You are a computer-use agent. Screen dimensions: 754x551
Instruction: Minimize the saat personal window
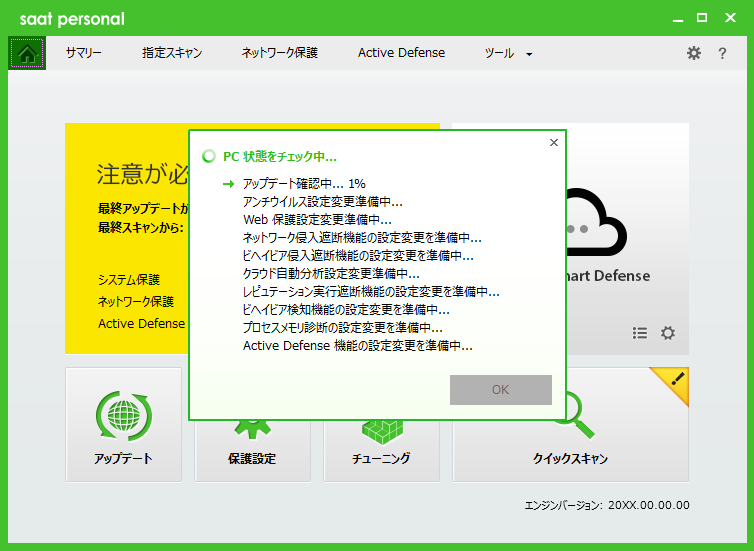[x=678, y=19]
